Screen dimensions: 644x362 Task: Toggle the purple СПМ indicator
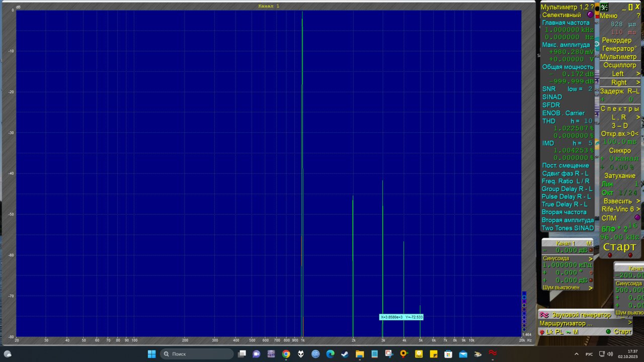pos(637,218)
